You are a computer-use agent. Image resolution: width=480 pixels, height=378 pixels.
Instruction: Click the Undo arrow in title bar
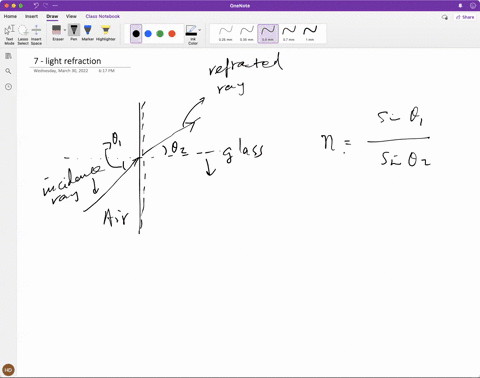pos(36,6)
